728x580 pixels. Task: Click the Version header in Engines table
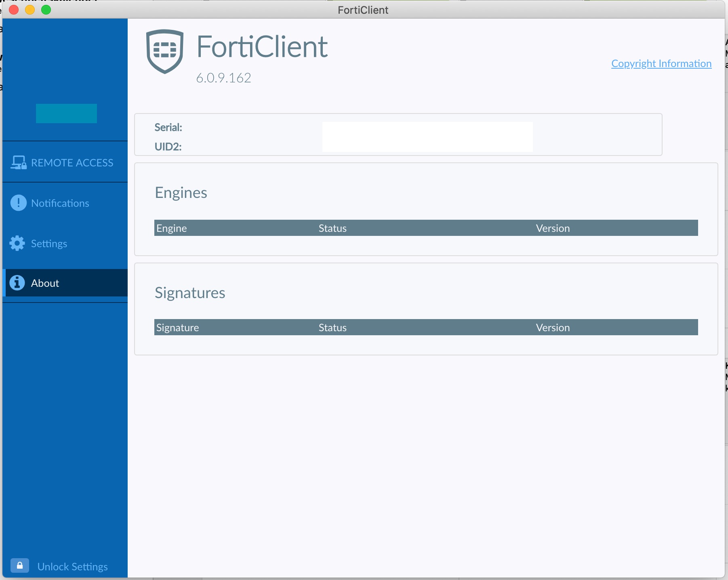pos(553,228)
